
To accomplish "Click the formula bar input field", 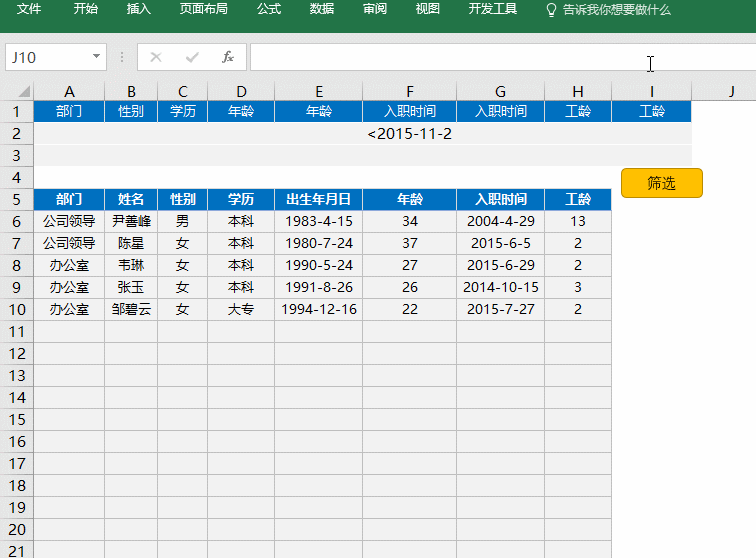I will [500, 57].
